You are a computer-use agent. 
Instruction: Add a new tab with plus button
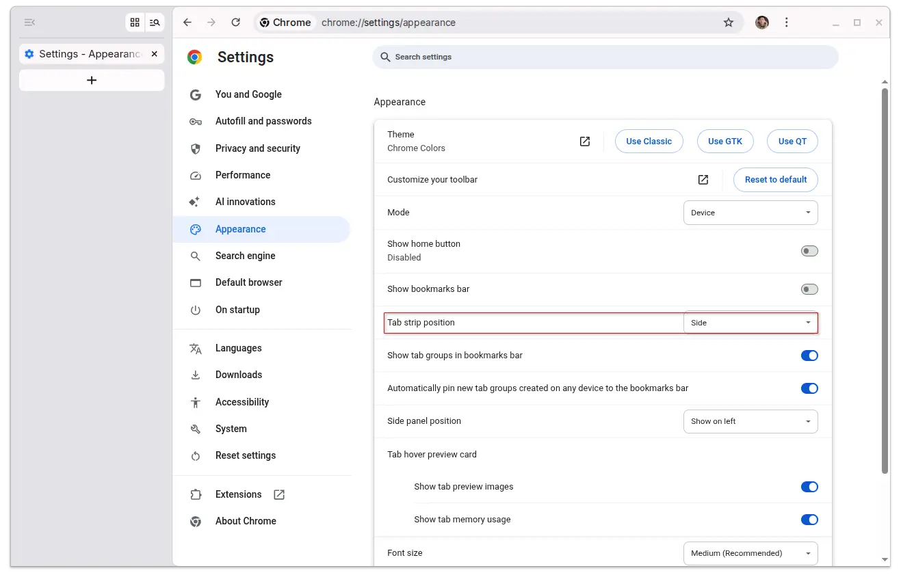coord(92,80)
